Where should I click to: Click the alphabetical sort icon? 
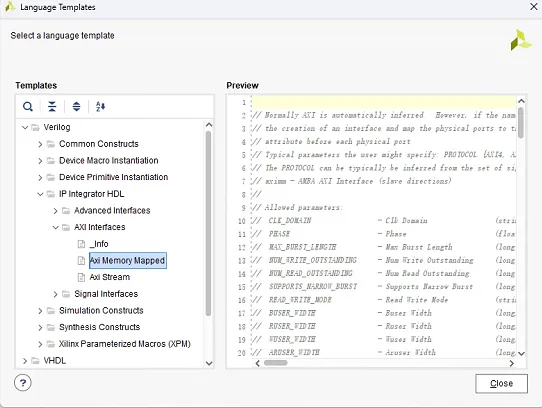(100, 106)
